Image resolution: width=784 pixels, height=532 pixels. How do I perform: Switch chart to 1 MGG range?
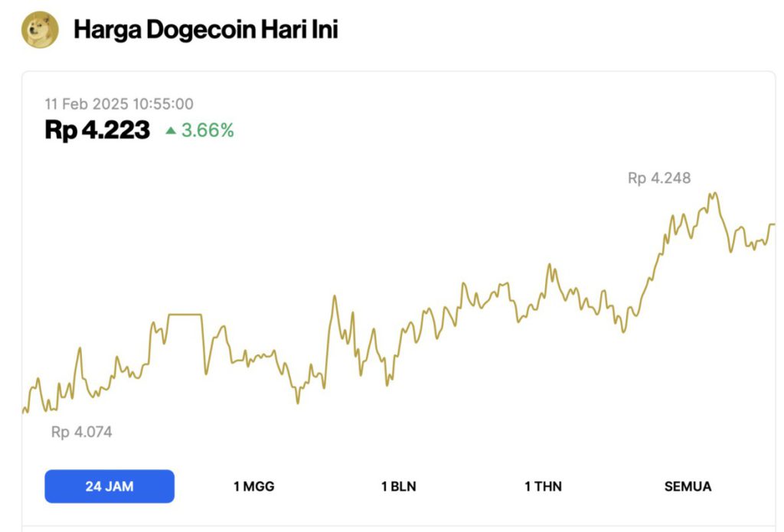click(254, 486)
